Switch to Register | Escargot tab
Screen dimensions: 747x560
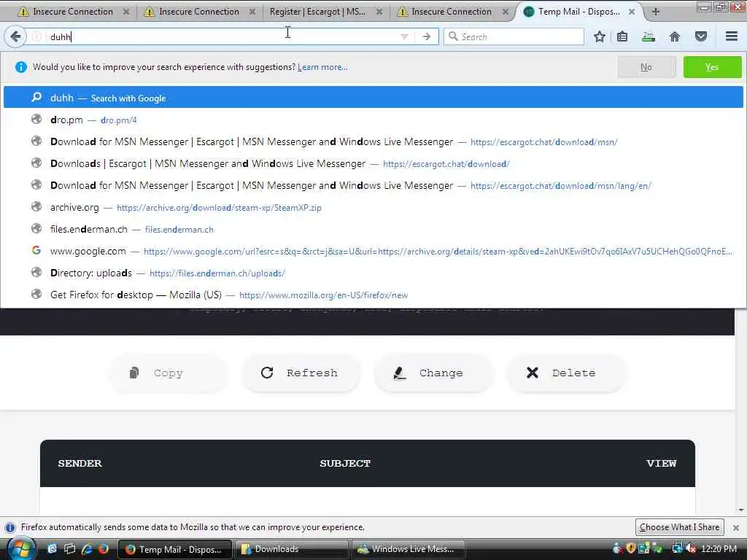[x=318, y=12]
